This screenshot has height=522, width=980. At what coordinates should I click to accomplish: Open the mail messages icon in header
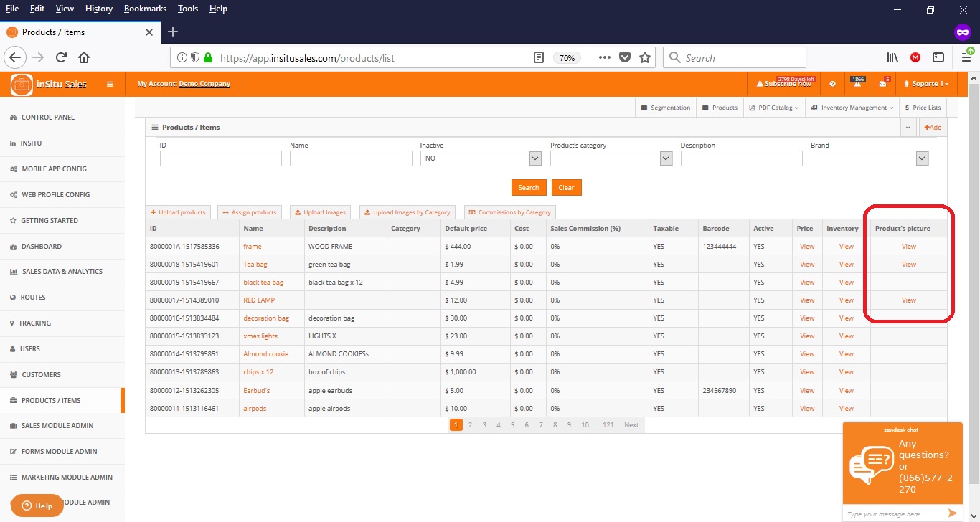click(x=882, y=84)
